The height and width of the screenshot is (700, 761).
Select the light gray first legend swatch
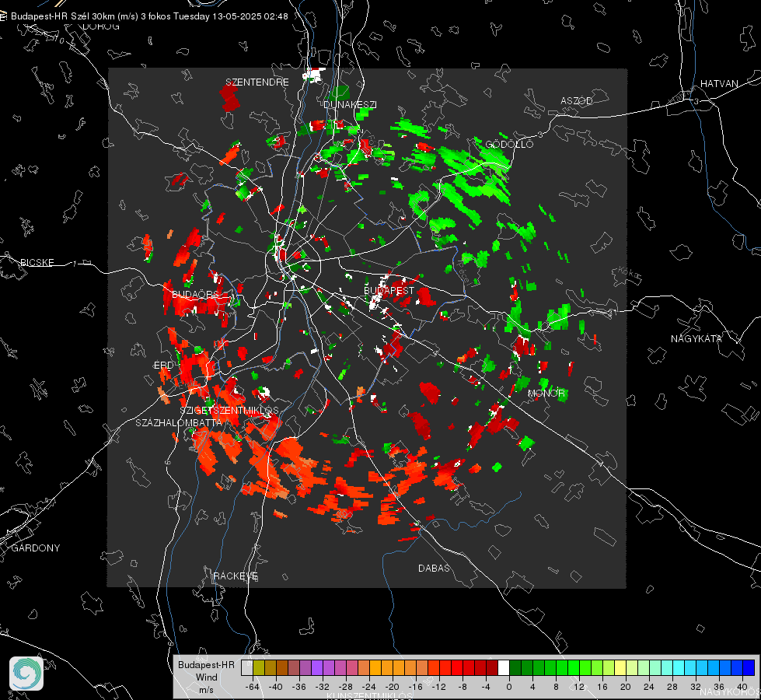(247, 668)
